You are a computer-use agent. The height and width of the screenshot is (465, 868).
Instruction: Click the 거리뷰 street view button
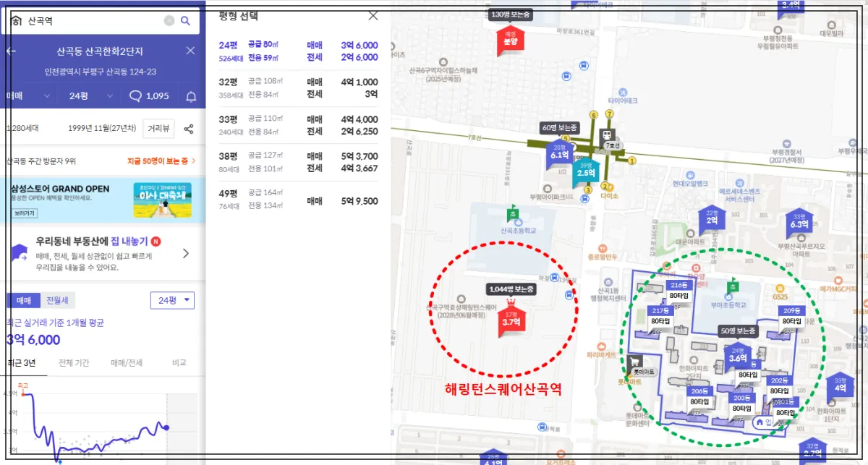tap(157, 127)
